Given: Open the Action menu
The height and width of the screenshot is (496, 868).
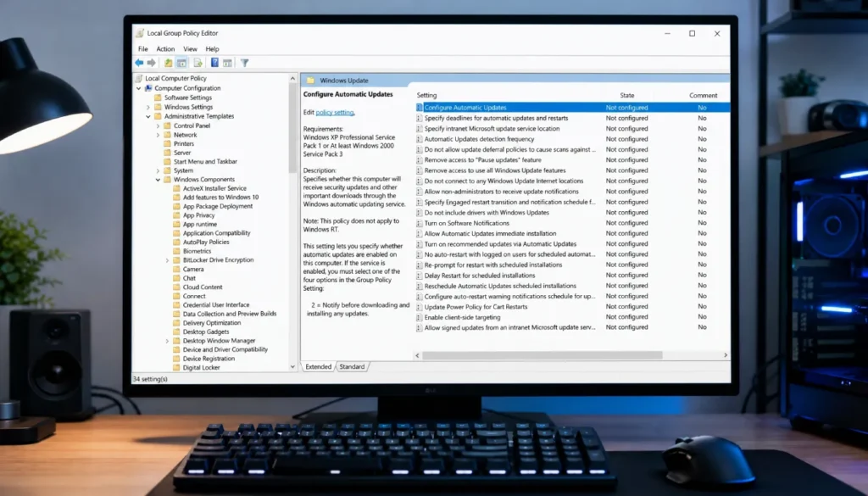Looking at the screenshot, I should [x=165, y=48].
